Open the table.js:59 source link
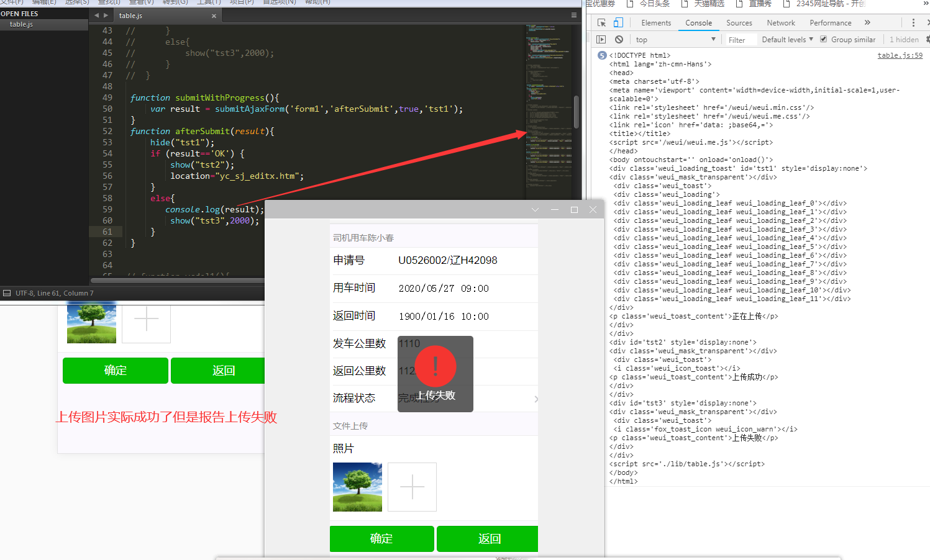 point(900,55)
